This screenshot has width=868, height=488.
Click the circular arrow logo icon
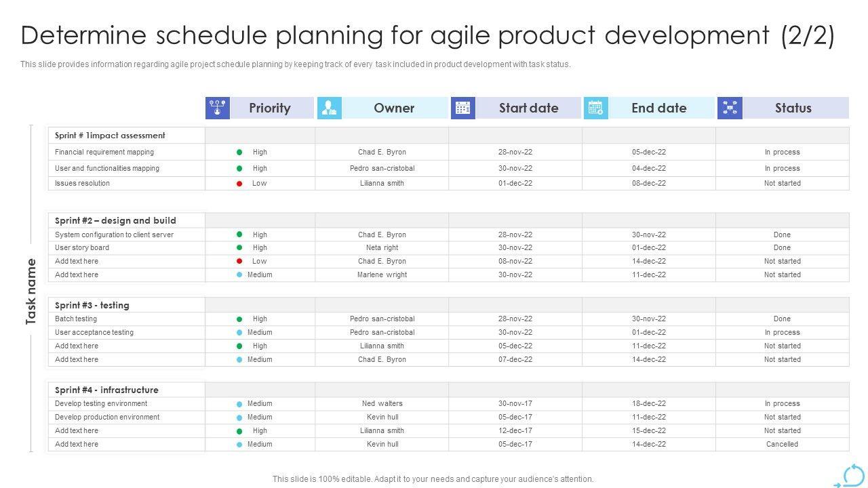tap(852, 475)
